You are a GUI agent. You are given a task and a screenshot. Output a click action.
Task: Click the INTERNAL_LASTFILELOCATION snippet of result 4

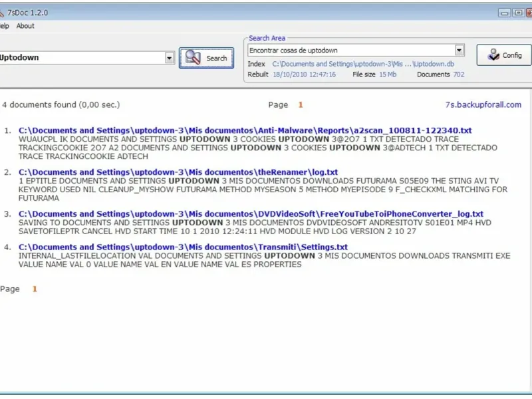(x=264, y=260)
